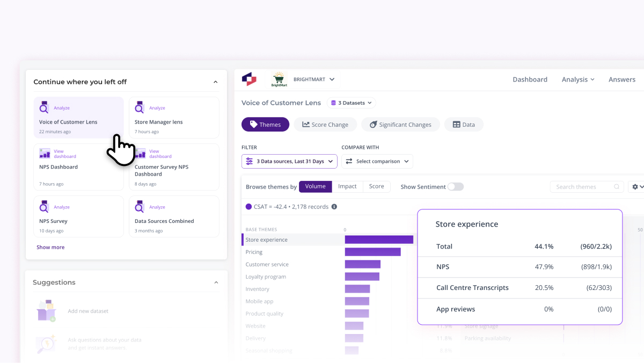The width and height of the screenshot is (644, 363).
Task: Click the purple Store experience bar
Action: [x=379, y=239]
